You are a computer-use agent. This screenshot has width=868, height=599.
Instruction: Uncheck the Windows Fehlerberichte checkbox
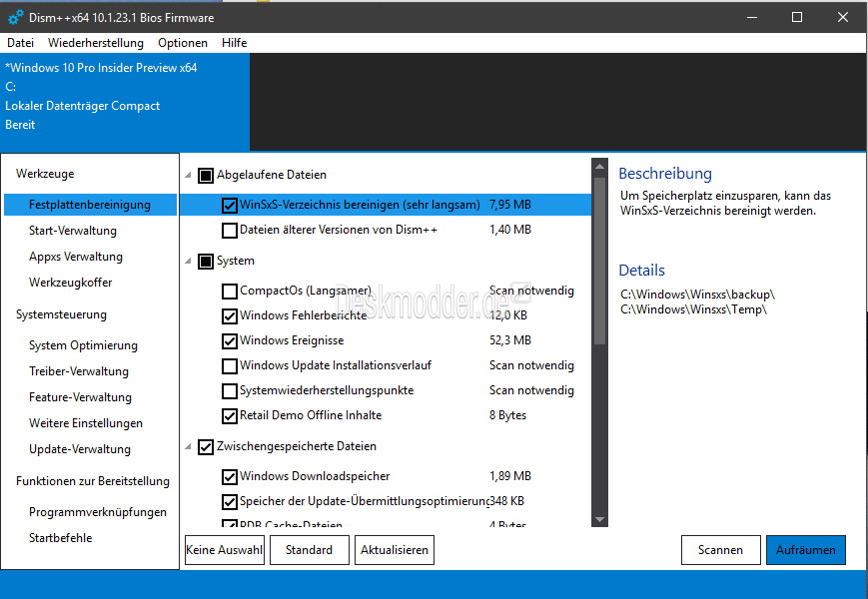click(x=231, y=316)
